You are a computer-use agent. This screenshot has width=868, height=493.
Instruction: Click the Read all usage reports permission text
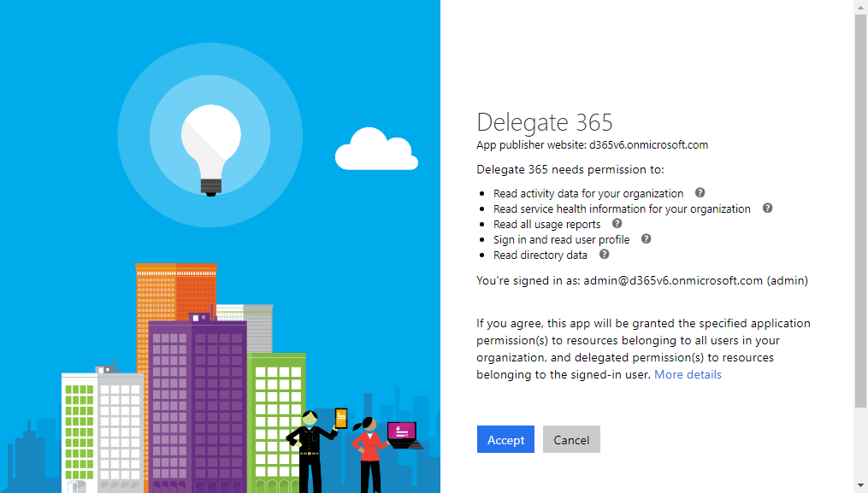coord(546,225)
